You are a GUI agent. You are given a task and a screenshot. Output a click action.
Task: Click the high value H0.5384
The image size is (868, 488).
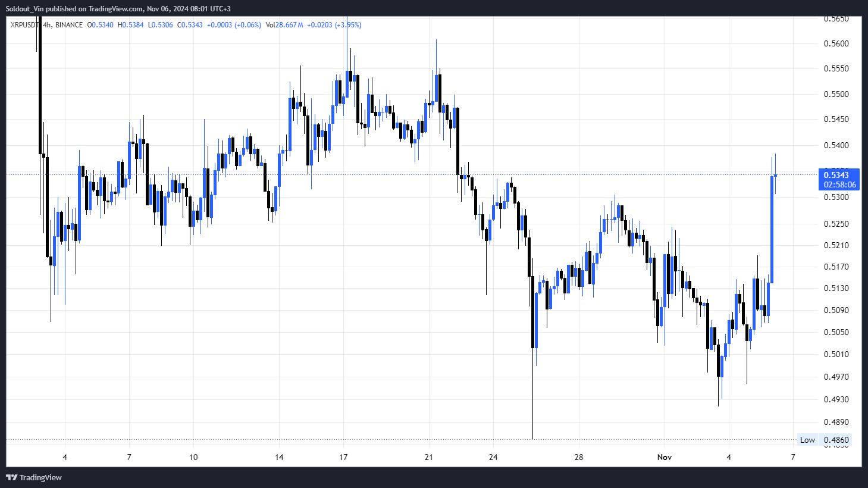131,25
